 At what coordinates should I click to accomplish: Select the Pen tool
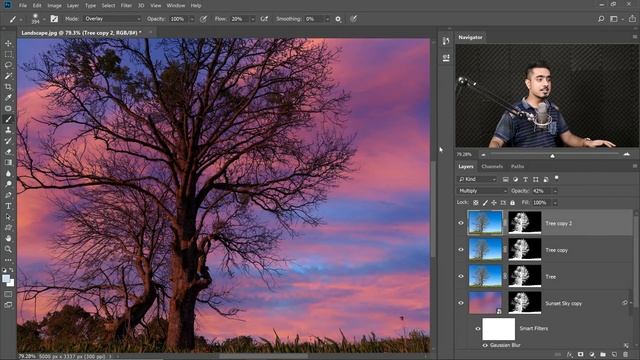coord(8,195)
